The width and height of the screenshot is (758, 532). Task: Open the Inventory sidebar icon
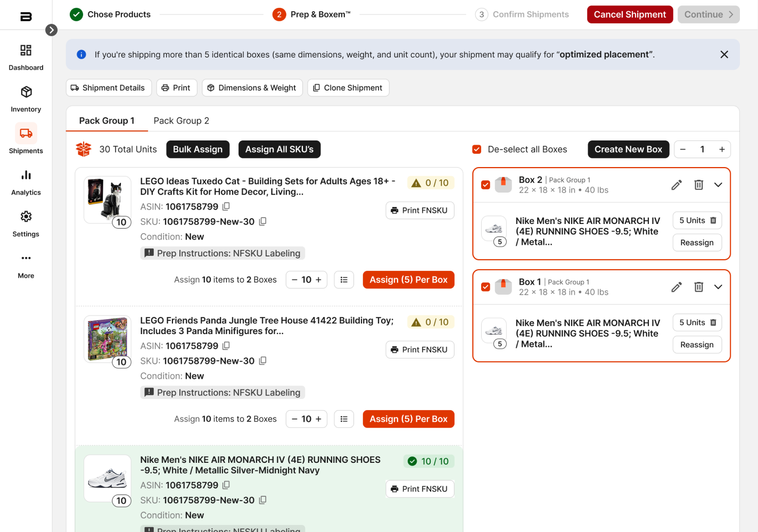pos(26,92)
